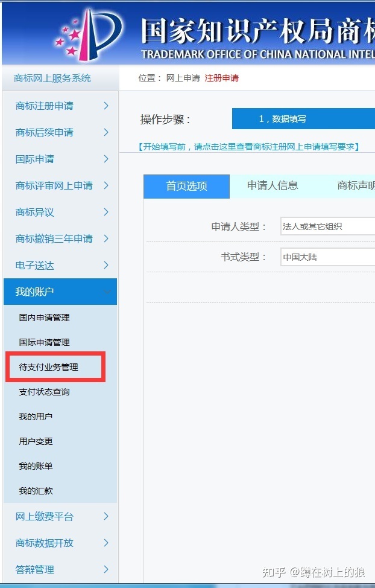Open 国际申请管理 submenu item
Screen dimensions: 375x588
44,342
